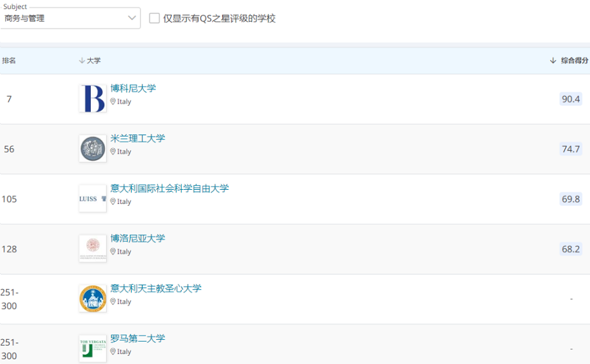Screen dimensions: 590x364
Task: Click rank 251-300 in the 意大利天主教圣心大学 row
Action: (x=9, y=299)
